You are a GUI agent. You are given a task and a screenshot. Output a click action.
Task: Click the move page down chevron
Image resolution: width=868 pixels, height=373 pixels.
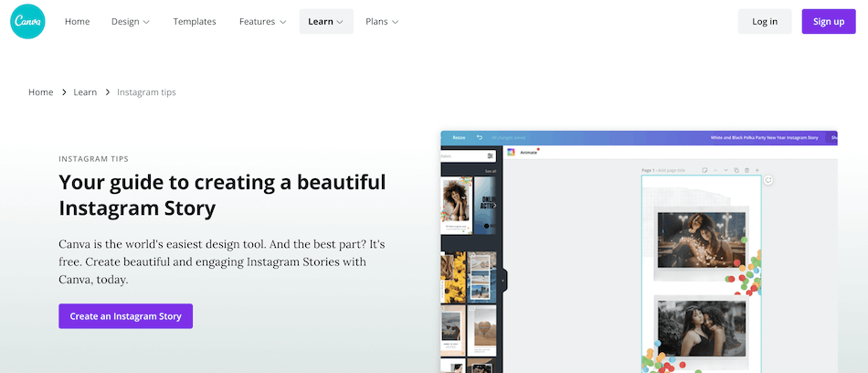click(x=725, y=170)
